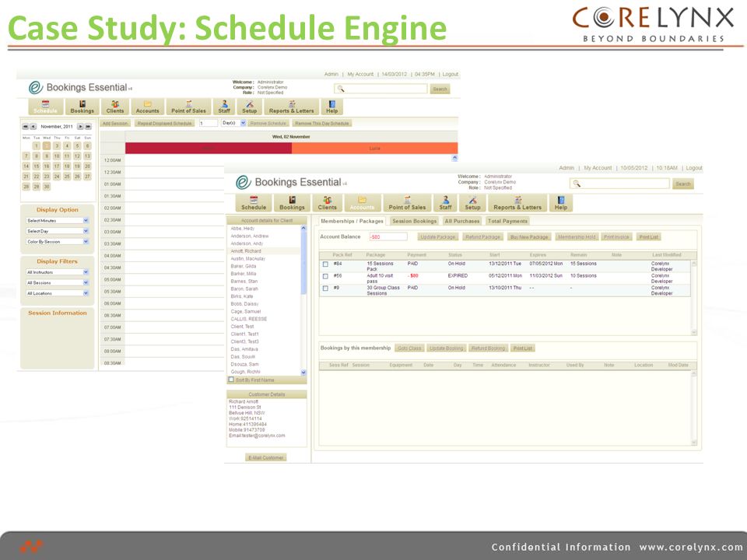This screenshot has width=747, height=560.
Task: Click Print Invoice button
Action: (616, 236)
